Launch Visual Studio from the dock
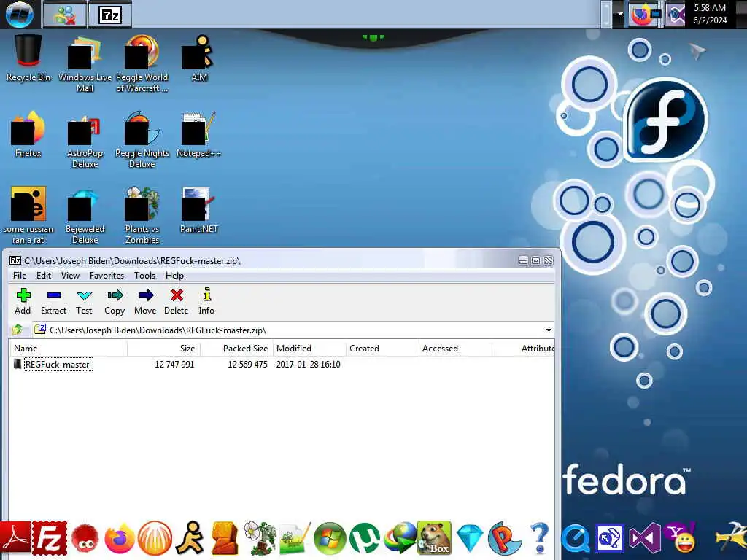The height and width of the screenshot is (560, 747). (x=645, y=539)
